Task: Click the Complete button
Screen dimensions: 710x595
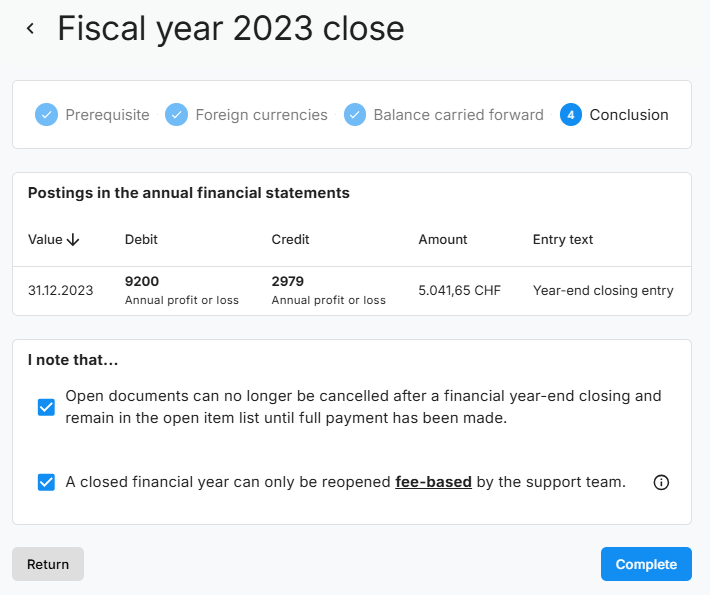Action: point(646,564)
